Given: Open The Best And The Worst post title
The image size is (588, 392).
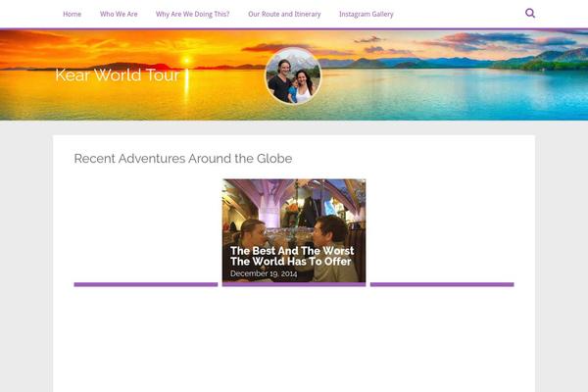Looking at the screenshot, I should pos(292,256).
